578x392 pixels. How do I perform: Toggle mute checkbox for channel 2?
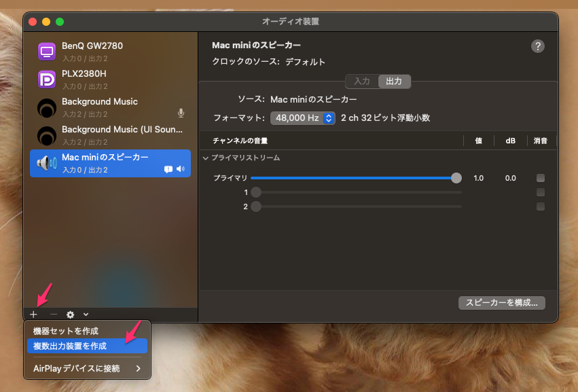pyautogui.click(x=541, y=207)
